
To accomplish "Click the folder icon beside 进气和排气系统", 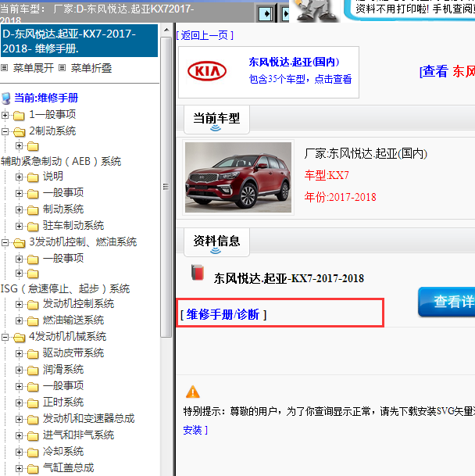I will (33, 435).
